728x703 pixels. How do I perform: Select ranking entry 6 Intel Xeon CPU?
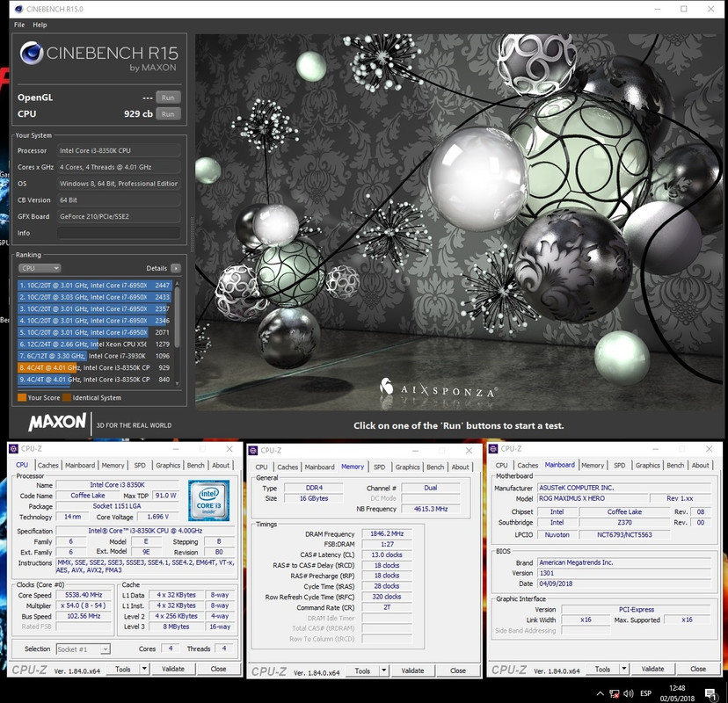[95, 344]
